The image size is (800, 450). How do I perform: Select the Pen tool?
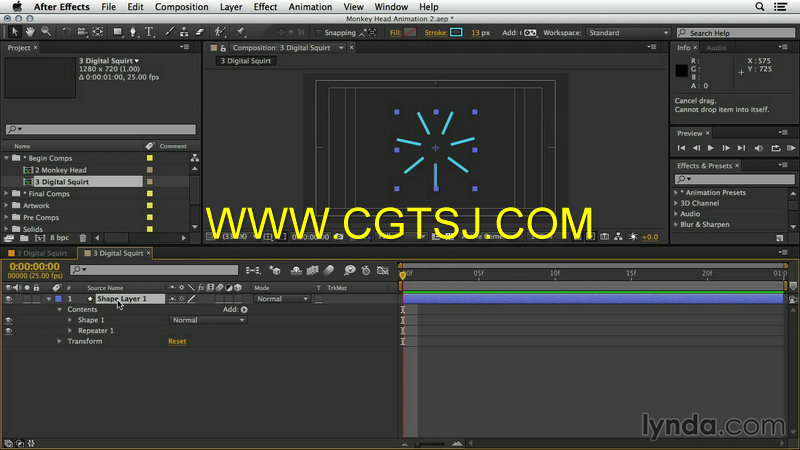[x=133, y=32]
